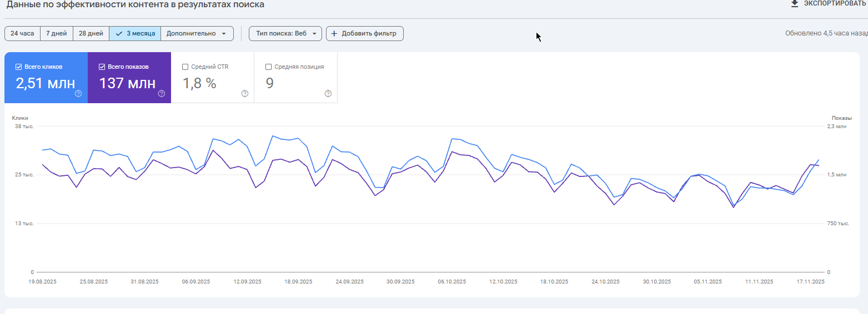Screen dimensions: 868x314
Task: Select the 24 часа time range
Action: point(22,34)
